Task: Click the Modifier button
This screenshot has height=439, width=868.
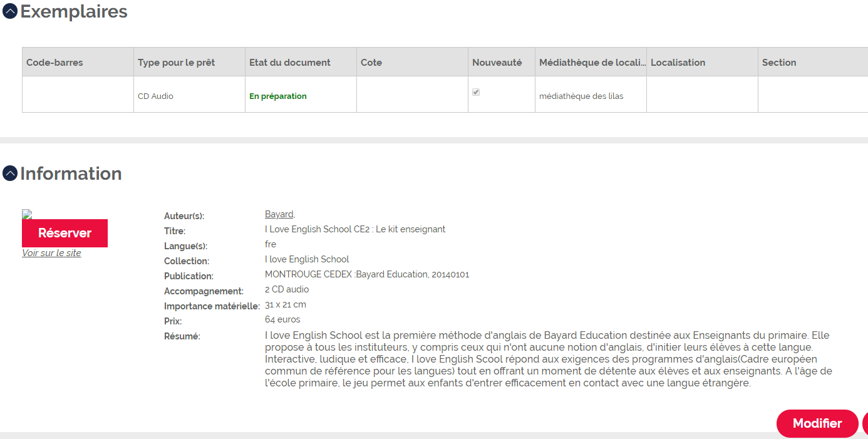Action: [817, 423]
